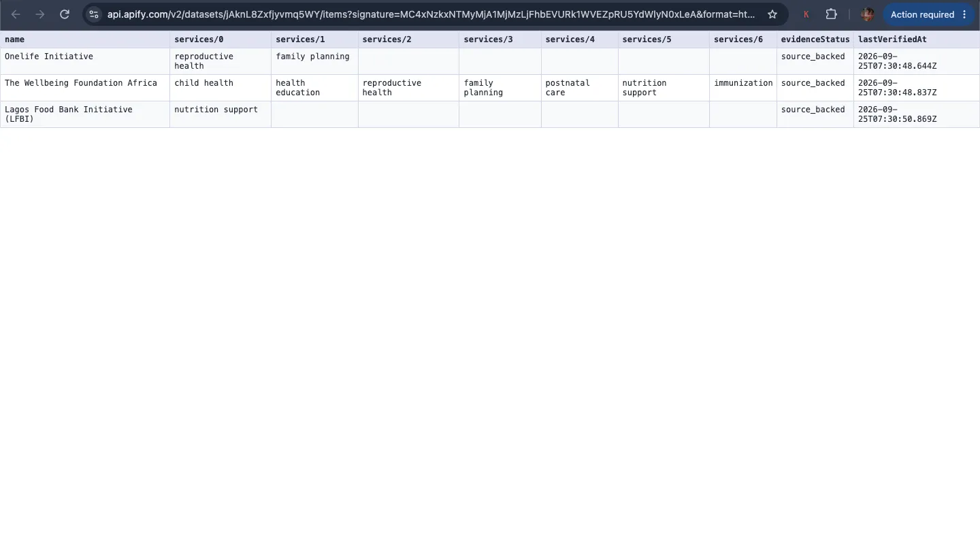980x537 pixels.
Task: Click the lastVerifiedAt column header
Action: pos(916,39)
